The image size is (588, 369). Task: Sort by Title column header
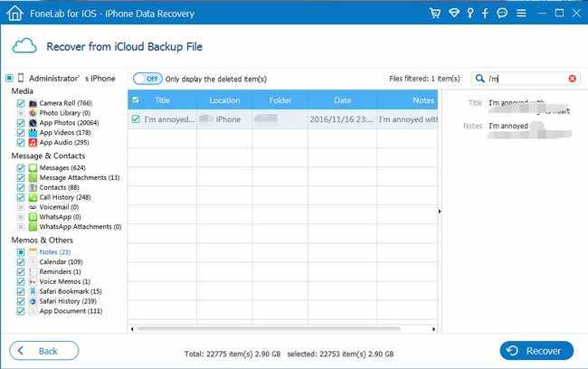pos(162,100)
